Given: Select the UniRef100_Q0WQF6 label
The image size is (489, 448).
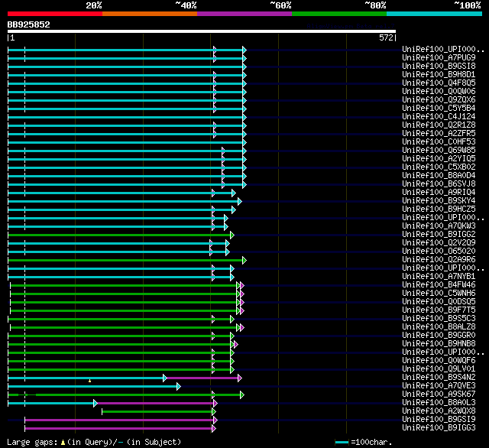Looking at the screenshot, I should click(439, 361).
